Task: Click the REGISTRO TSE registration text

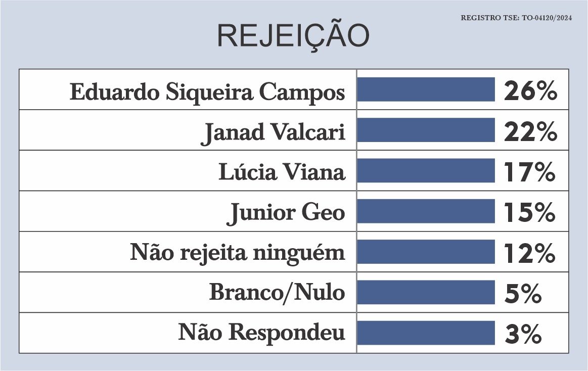Action: (x=516, y=18)
